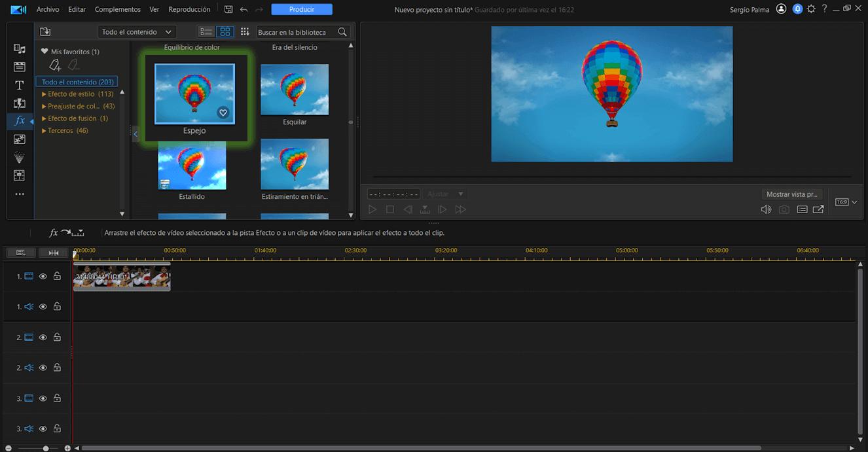Lock video track 2
Image resolution: width=868 pixels, height=452 pixels.
pos(57,338)
